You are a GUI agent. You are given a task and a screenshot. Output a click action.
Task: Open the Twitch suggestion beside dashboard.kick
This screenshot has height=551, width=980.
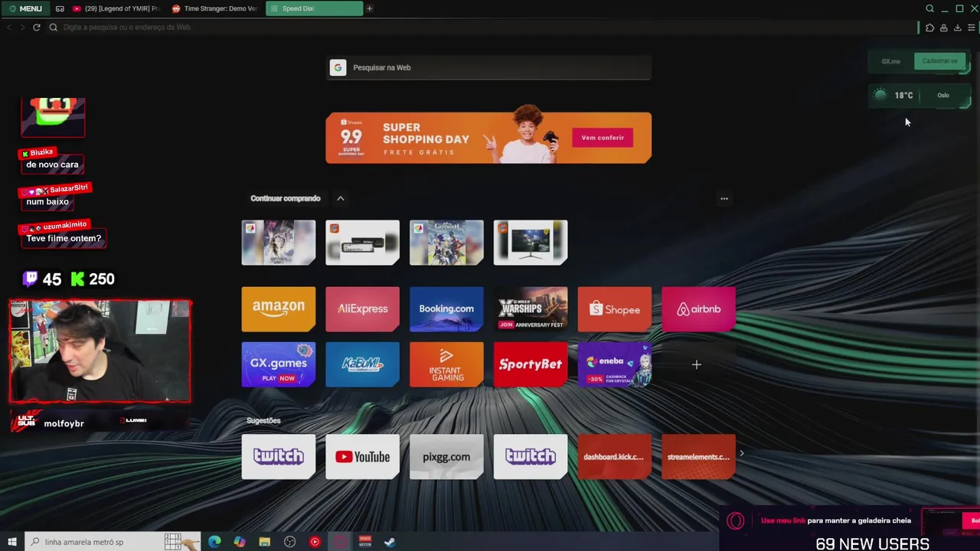[x=531, y=457]
